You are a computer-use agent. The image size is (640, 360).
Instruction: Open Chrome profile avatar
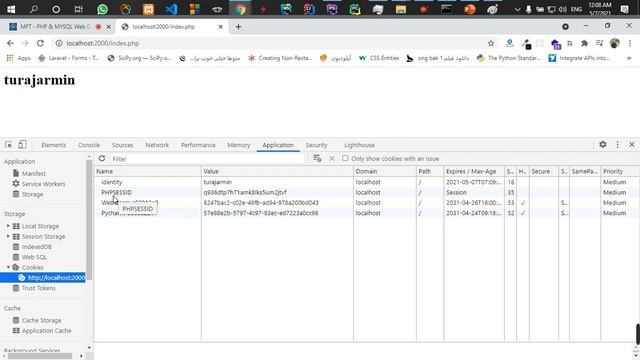point(614,43)
